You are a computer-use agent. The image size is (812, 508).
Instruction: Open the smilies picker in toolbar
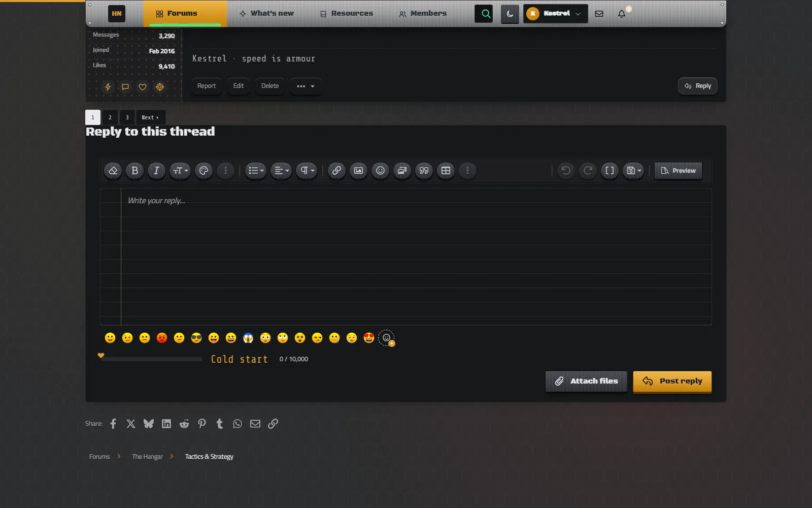(x=380, y=171)
